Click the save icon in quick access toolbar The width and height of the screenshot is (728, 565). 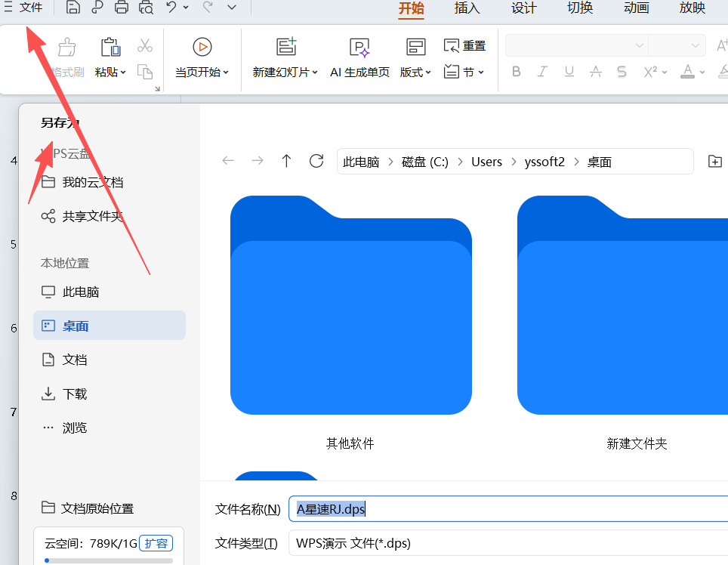point(73,8)
